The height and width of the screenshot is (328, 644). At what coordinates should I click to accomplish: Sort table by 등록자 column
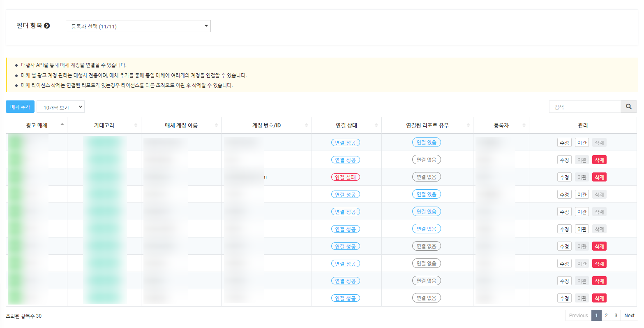click(x=501, y=125)
